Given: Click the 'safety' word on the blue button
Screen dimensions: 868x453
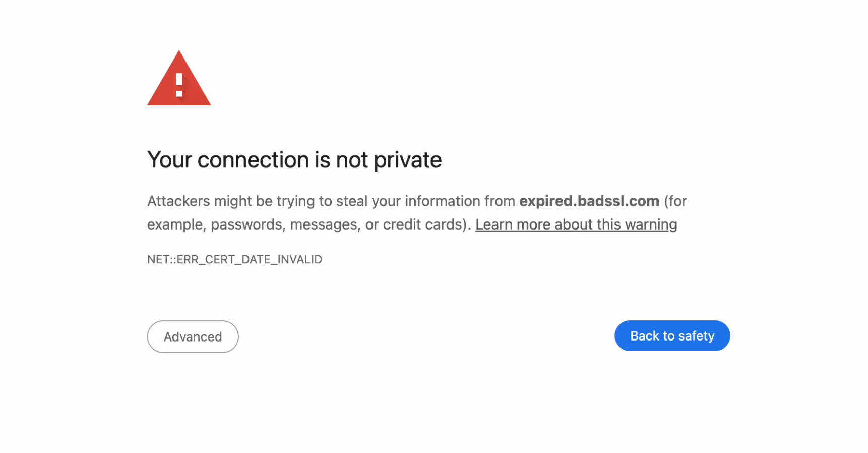Looking at the screenshot, I should [x=696, y=336].
